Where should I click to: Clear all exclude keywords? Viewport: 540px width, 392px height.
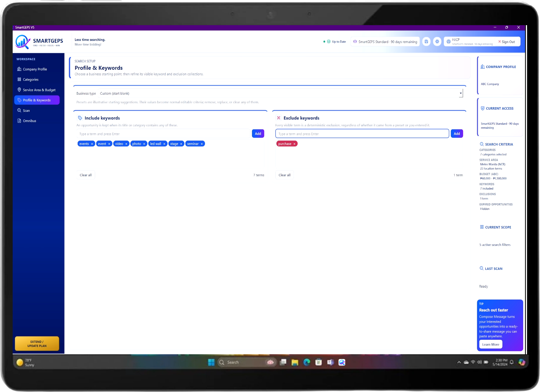tap(285, 175)
